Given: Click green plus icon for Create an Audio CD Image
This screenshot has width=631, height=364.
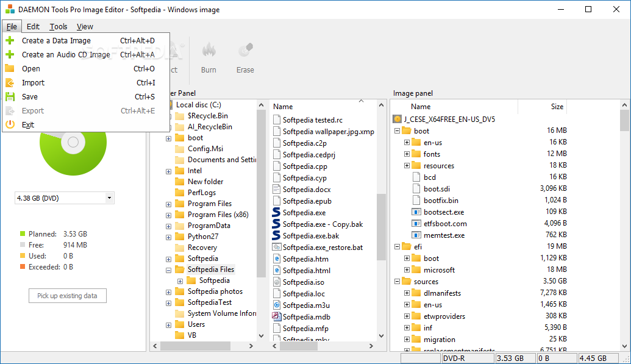Looking at the screenshot, I should coord(10,54).
